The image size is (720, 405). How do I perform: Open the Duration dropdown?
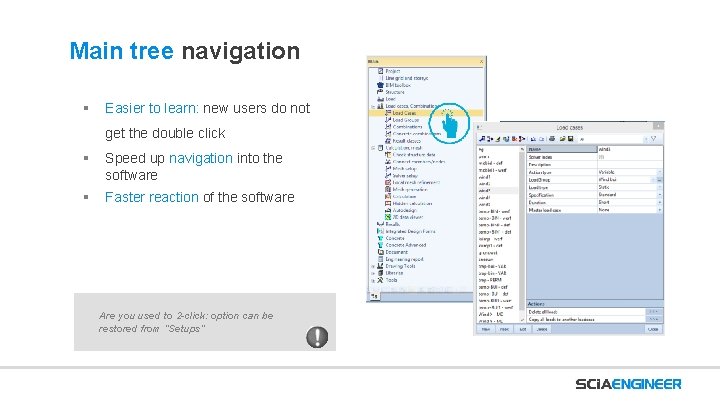click(660, 202)
